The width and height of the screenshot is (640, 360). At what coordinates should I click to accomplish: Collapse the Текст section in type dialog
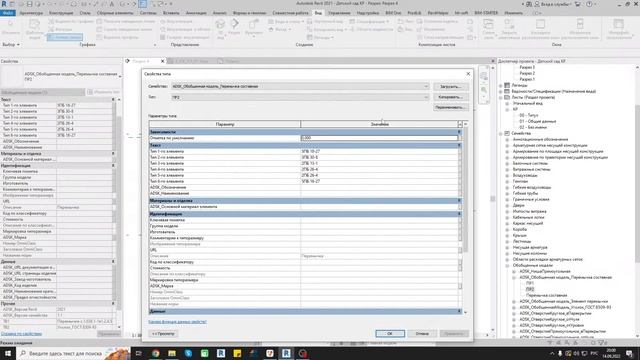coord(459,145)
